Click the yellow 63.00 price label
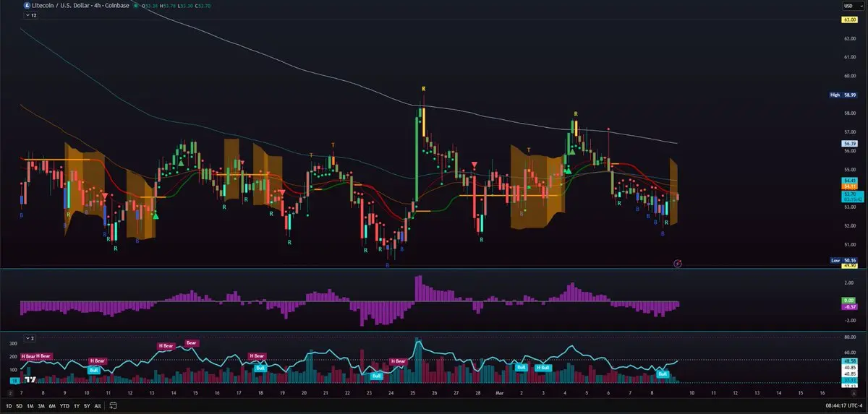This screenshot has height=414, width=868. (x=849, y=20)
